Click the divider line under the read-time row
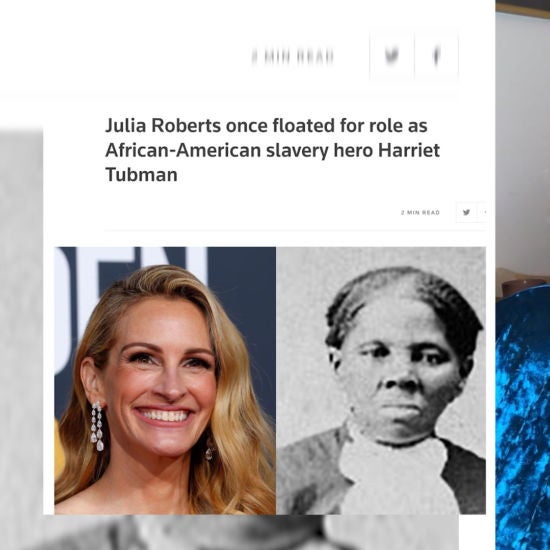Screen dimensions: 550x550 [x=295, y=231]
